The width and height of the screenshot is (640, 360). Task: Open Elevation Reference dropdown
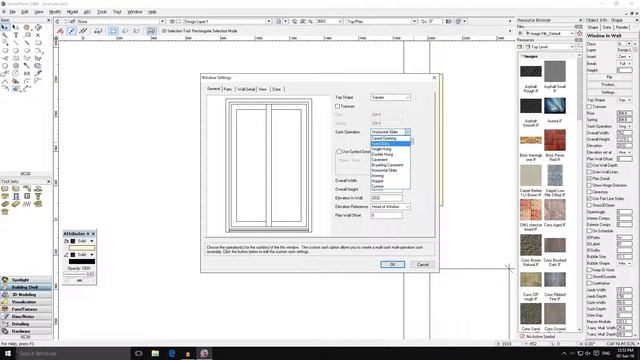point(390,207)
